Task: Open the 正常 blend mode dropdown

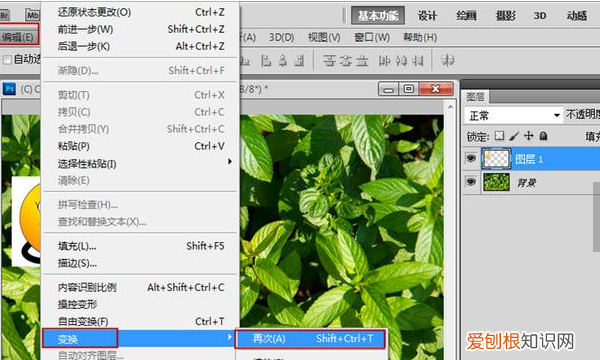Action: 514,115
